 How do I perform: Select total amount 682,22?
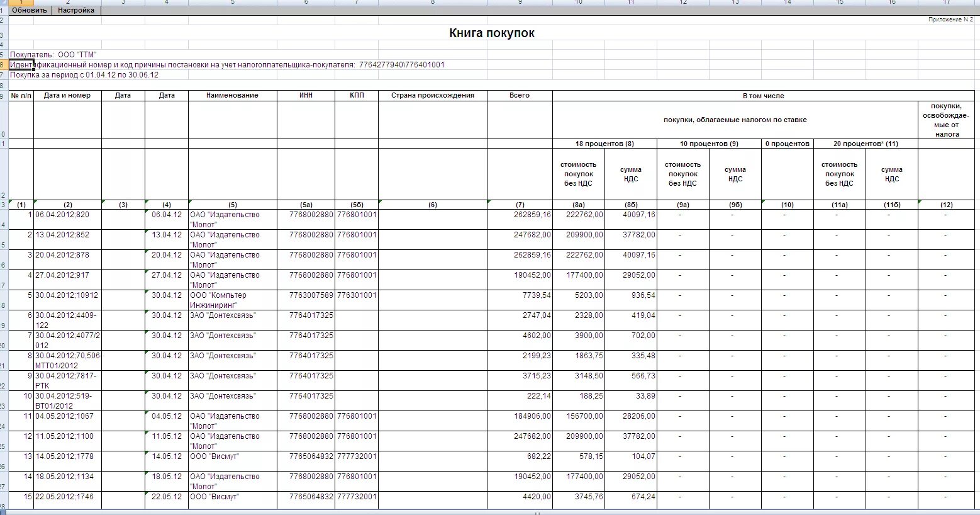(520, 461)
